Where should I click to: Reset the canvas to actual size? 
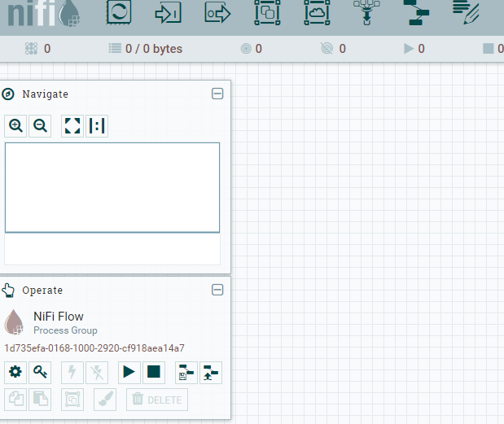click(x=97, y=126)
